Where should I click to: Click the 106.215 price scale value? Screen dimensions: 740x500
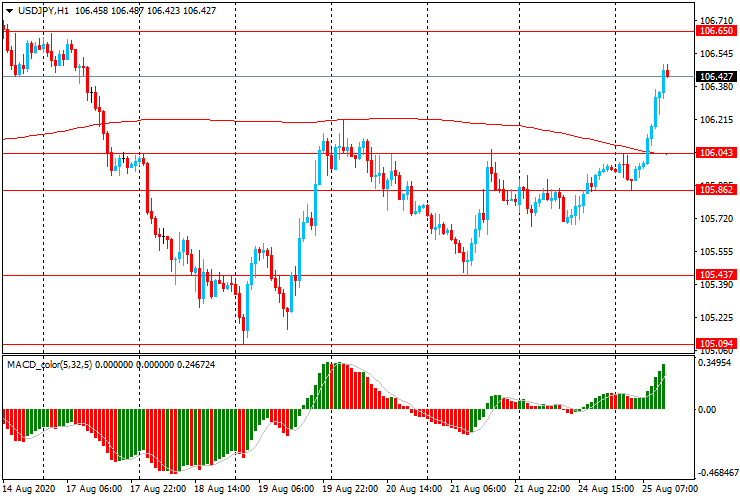(x=716, y=120)
